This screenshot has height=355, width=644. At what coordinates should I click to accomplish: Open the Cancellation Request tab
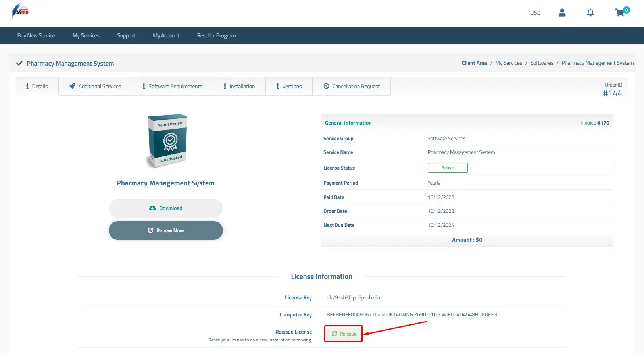[352, 86]
